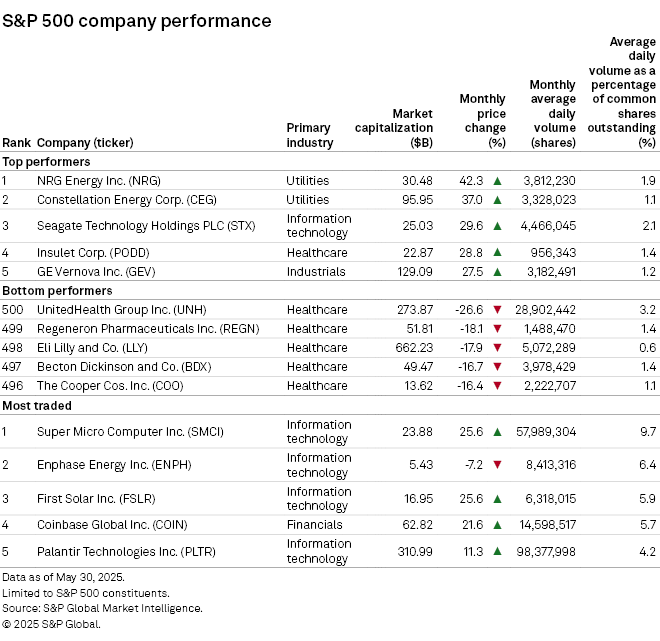The image size is (660, 641).
Task: Click the Primary industry column header
Action: [x=310, y=135]
